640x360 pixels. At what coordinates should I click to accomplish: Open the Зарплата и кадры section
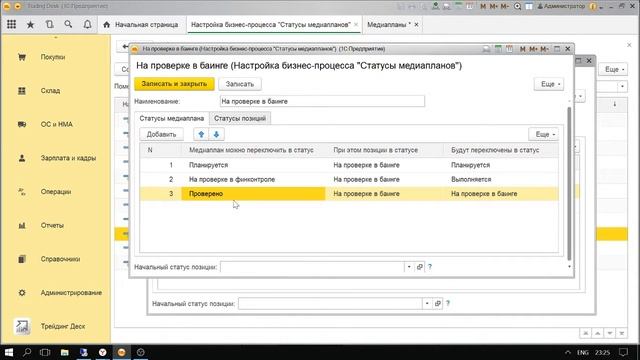[68, 158]
